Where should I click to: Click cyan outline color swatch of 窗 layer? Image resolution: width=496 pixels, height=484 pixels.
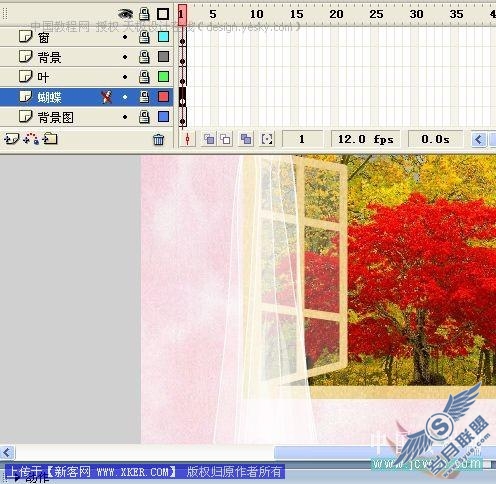point(163,37)
